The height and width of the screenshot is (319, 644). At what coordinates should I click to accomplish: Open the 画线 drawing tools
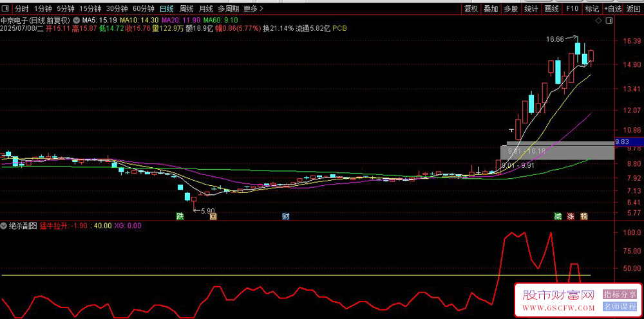(x=551, y=8)
